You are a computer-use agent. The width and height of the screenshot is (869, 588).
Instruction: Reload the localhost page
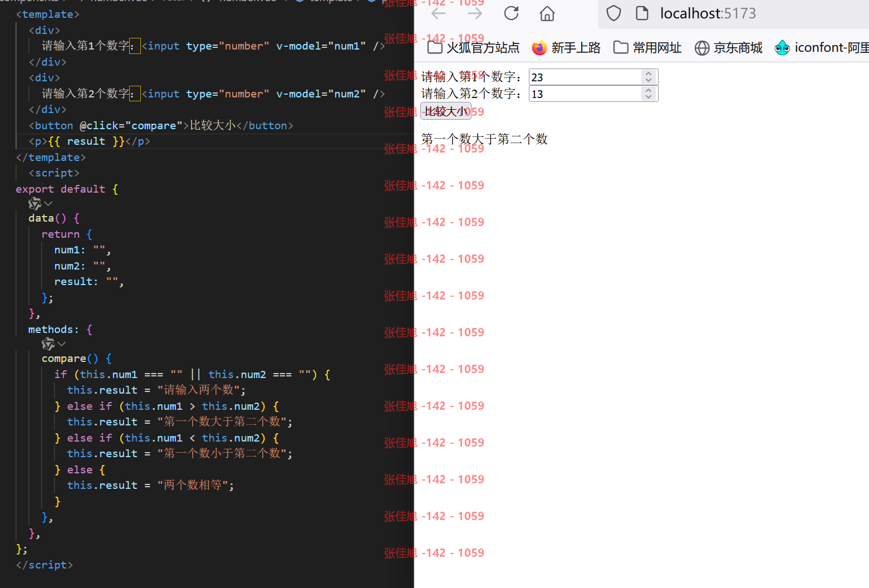click(x=511, y=13)
